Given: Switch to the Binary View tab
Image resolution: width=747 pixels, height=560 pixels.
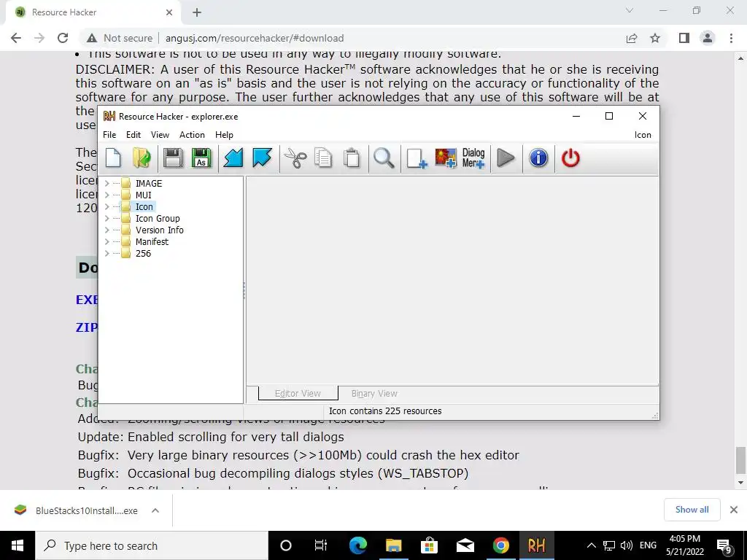Looking at the screenshot, I should pyautogui.click(x=374, y=393).
